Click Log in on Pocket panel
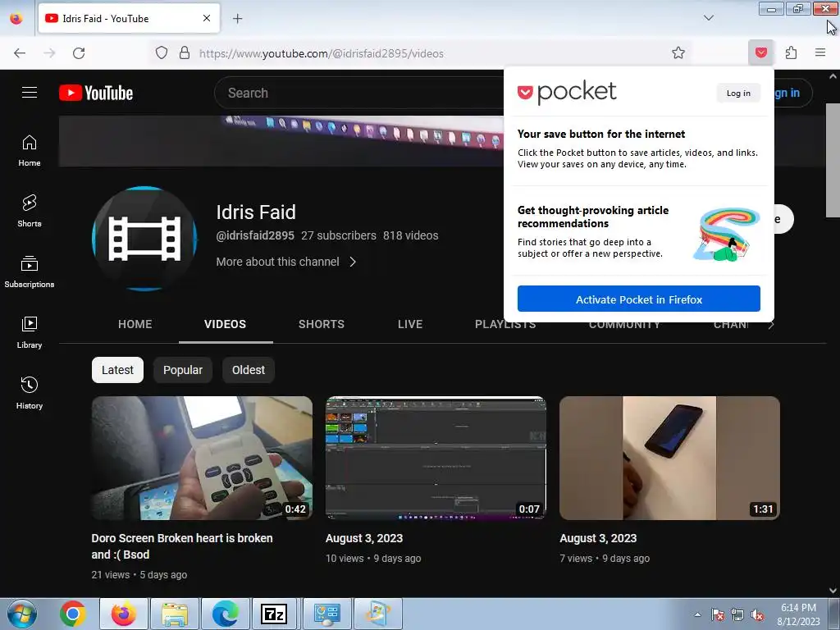The width and height of the screenshot is (840, 630). (738, 94)
